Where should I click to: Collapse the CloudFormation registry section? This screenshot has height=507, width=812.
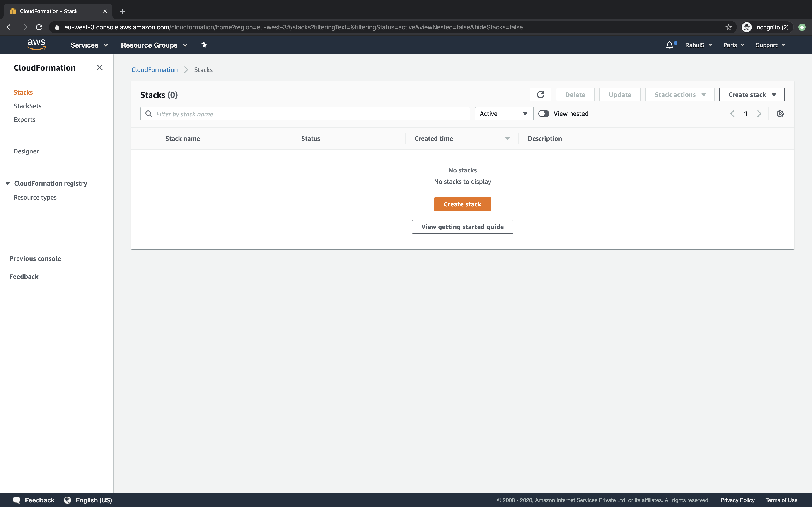(7, 183)
